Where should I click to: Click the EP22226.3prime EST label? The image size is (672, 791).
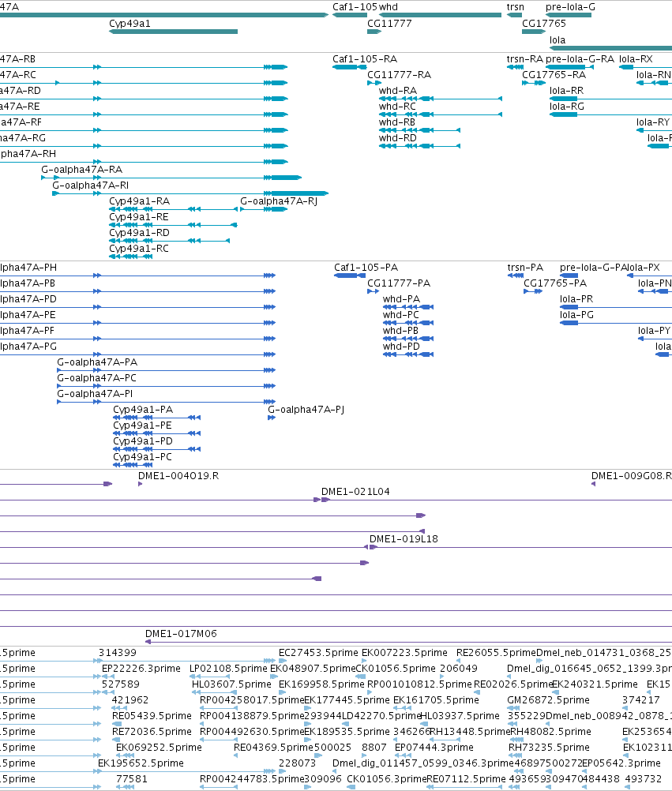point(141,669)
